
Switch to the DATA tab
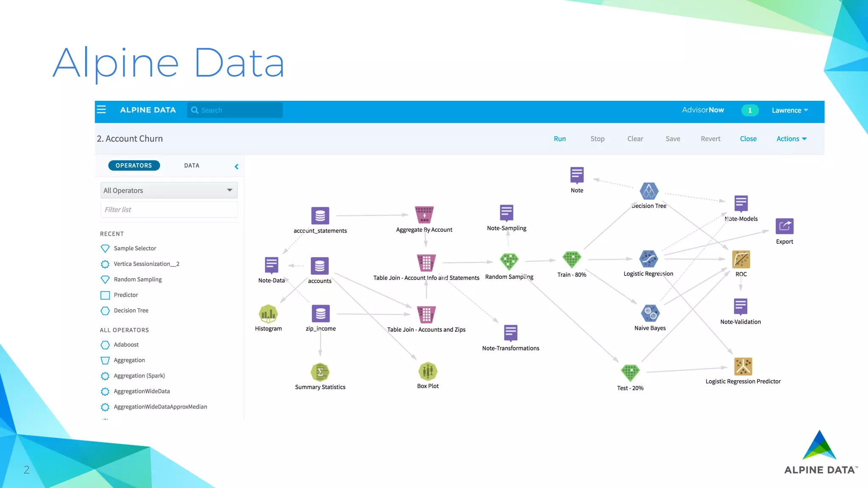click(192, 166)
